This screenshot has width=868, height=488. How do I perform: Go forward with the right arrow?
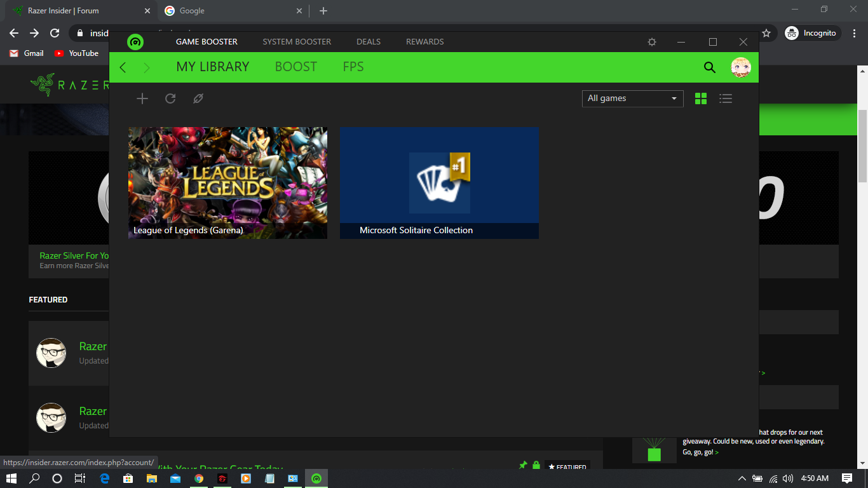(x=147, y=67)
